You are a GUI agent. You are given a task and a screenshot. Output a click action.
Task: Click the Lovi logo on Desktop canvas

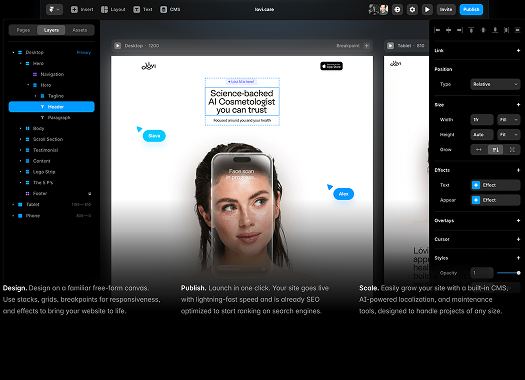point(149,66)
